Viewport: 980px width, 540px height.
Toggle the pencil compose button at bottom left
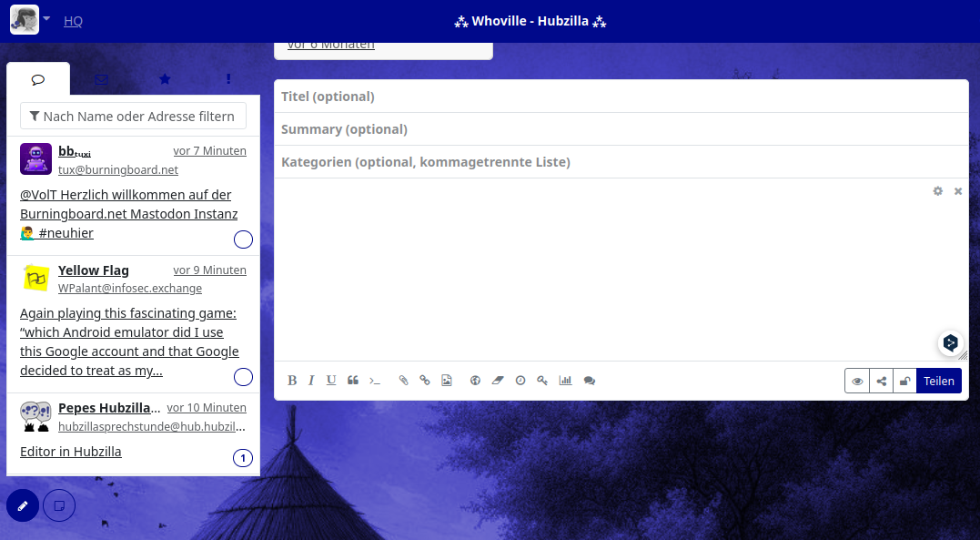pyautogui.click(x=23, y=504)
